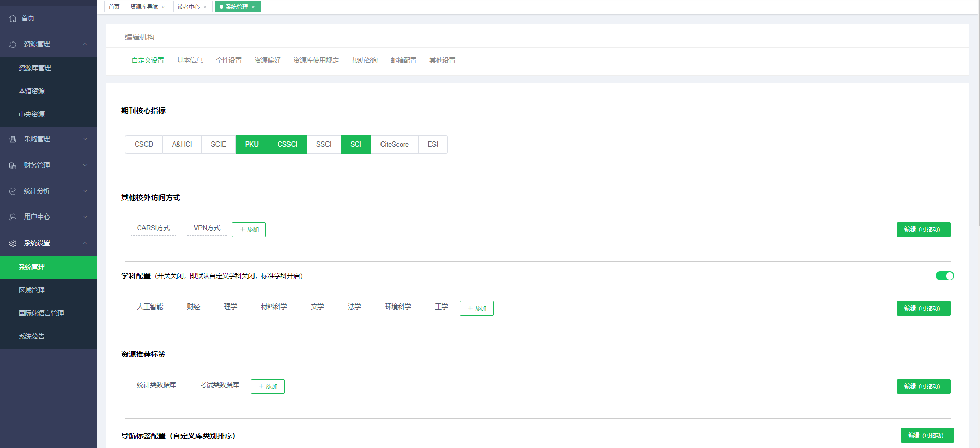This screenshot has width=980, height=448.
Task: Collapse the 资源管理 menu chevron
Action: (x=85, y=44)
